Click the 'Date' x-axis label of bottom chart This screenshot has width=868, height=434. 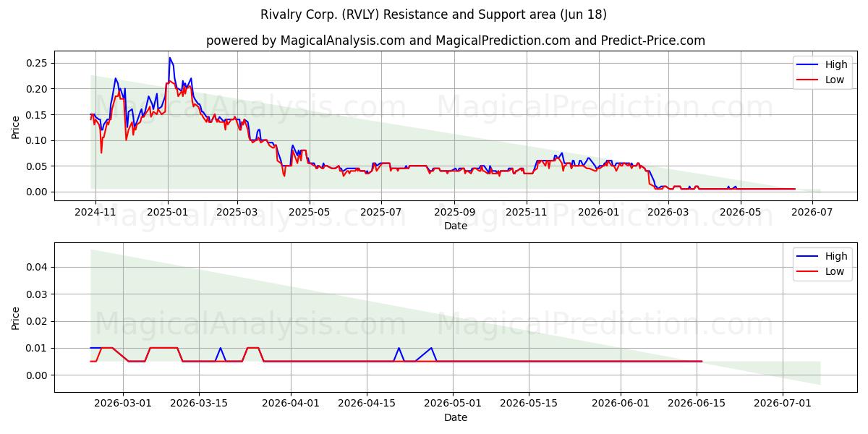[x=456, y=417]
